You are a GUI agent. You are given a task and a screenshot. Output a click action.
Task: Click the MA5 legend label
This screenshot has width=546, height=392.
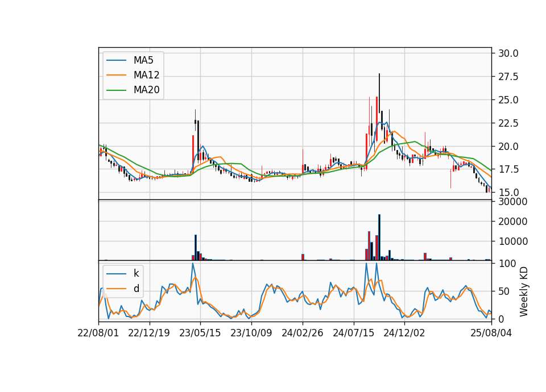coord(143,60)
